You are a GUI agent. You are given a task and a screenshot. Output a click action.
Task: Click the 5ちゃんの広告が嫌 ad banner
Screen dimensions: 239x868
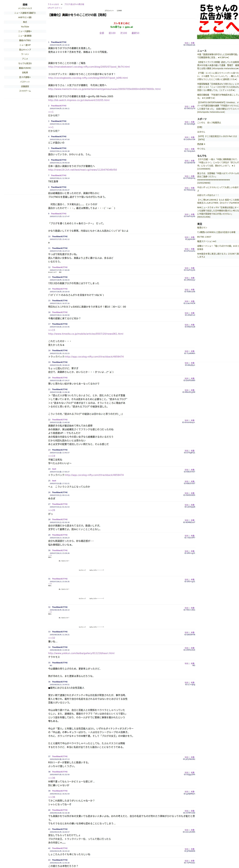click(218, 20)
